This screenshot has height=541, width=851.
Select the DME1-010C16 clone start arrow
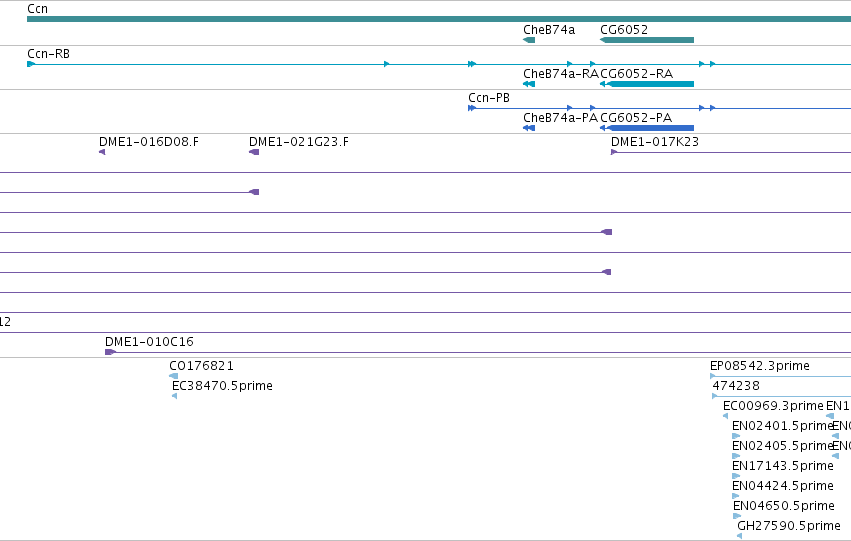(x=110, y=352)
